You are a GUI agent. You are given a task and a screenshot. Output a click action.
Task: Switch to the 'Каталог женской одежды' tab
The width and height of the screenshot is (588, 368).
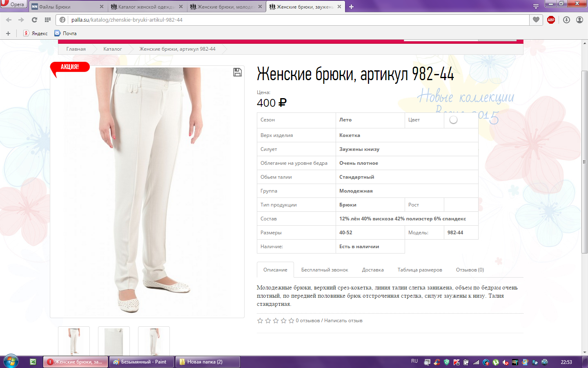click(147, 7)
